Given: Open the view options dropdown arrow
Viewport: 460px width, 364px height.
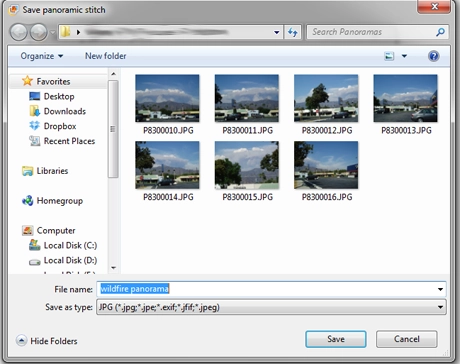Looking at the screenshot, I should pos(404,56).
